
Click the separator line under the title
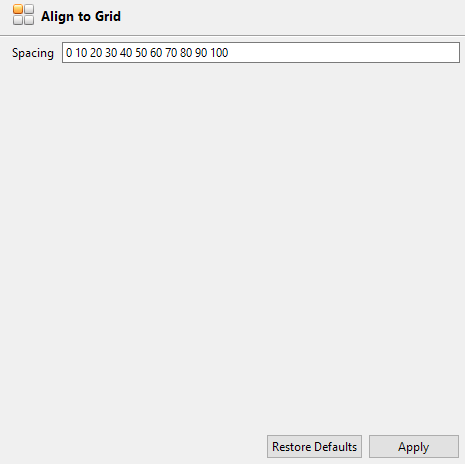tap(232, 35)
